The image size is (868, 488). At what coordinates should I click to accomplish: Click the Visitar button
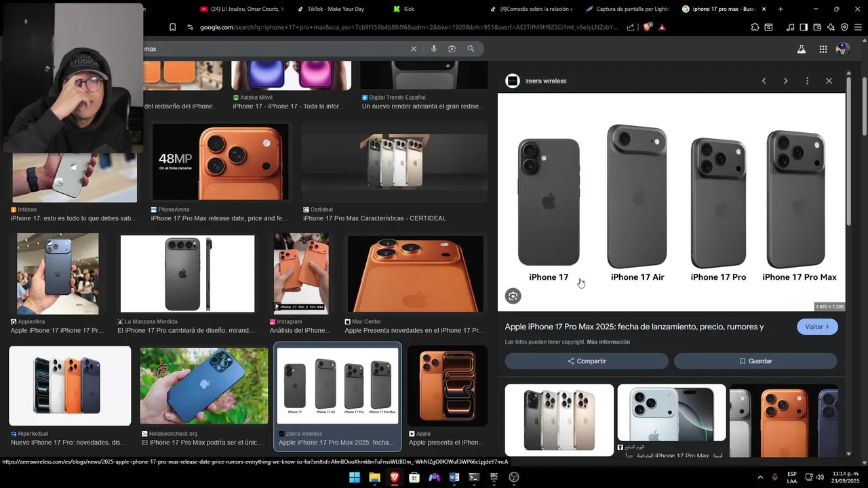coord(817,327)
